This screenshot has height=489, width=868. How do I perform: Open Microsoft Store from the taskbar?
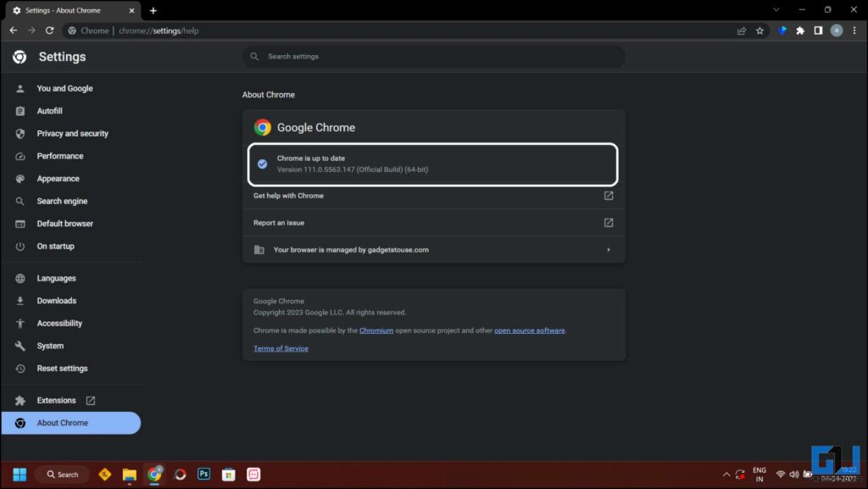pos(228,475)
